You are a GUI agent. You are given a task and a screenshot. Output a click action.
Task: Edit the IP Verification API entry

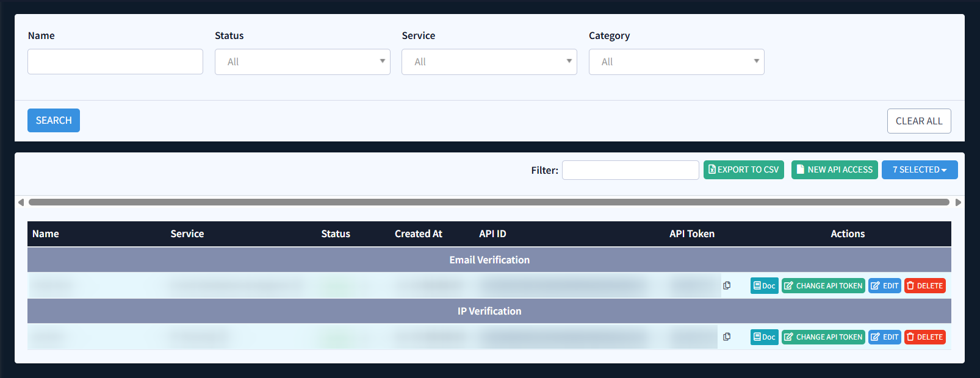pyautogui.click(x=884, y=337)
